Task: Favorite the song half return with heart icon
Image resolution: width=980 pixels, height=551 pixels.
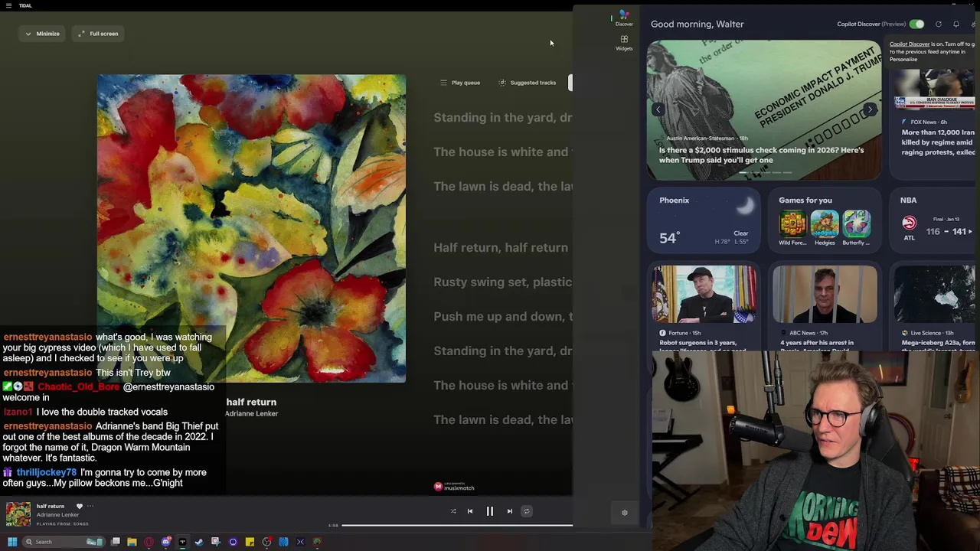Action: (x=79, y=506)
